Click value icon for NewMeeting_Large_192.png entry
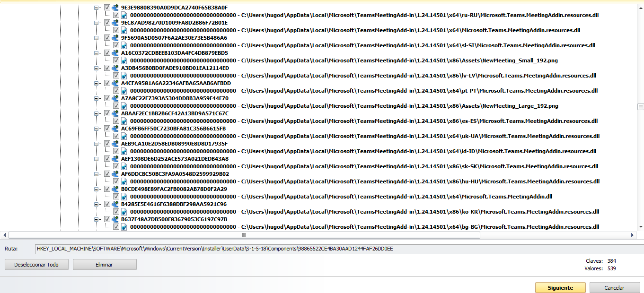 [x=124, y=106]
